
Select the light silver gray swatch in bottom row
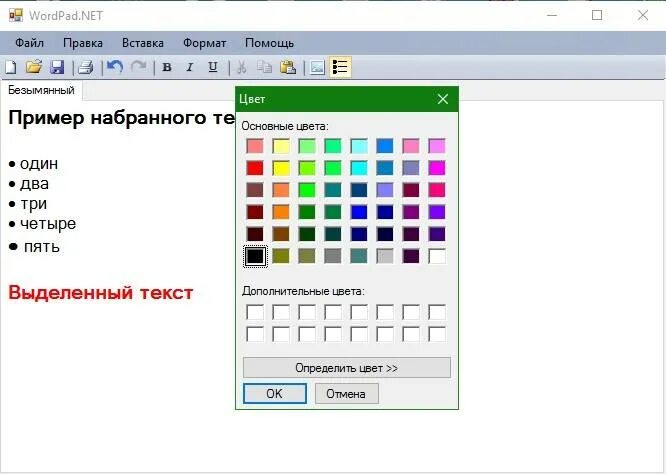point(385,256)
